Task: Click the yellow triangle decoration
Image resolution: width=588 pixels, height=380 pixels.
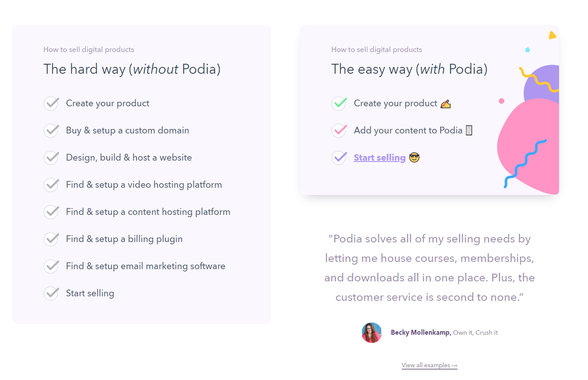Action: pos(552,35)
